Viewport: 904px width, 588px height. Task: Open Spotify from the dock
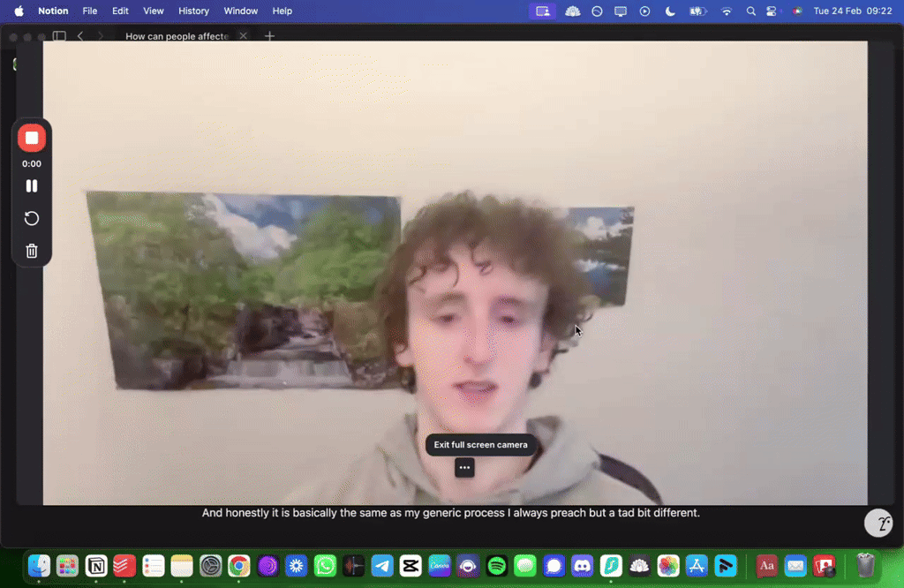point(496,566)
